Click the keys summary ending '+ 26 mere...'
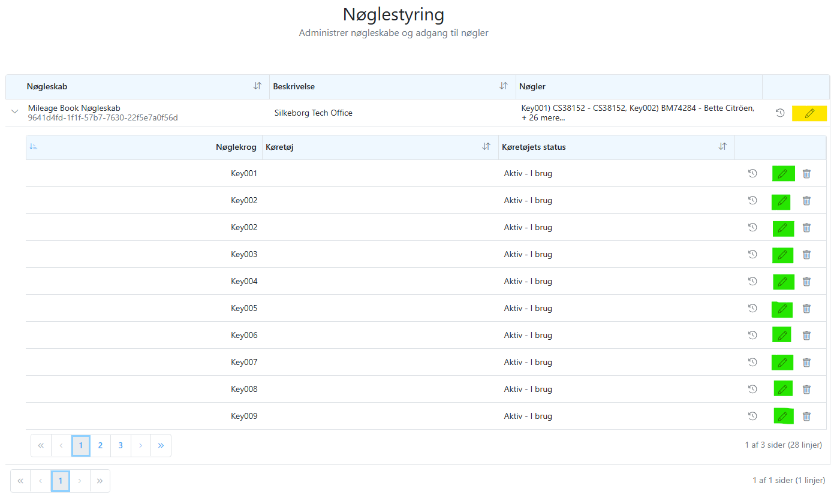The height and width of the screenshot is (504, 837). tap(638, 113)
